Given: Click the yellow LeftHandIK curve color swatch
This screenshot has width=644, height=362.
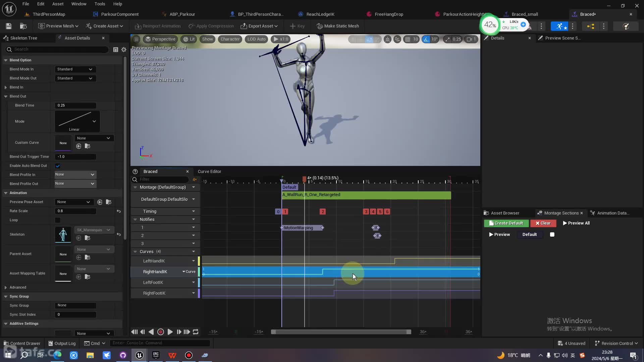Looking at the screenshot, I should pyautogui.click(x=199, y=261).
